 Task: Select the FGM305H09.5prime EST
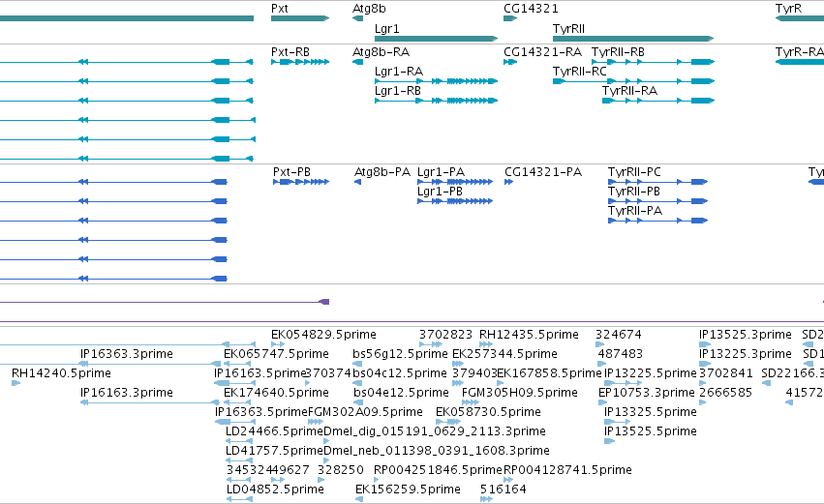[x=471, y=402]
